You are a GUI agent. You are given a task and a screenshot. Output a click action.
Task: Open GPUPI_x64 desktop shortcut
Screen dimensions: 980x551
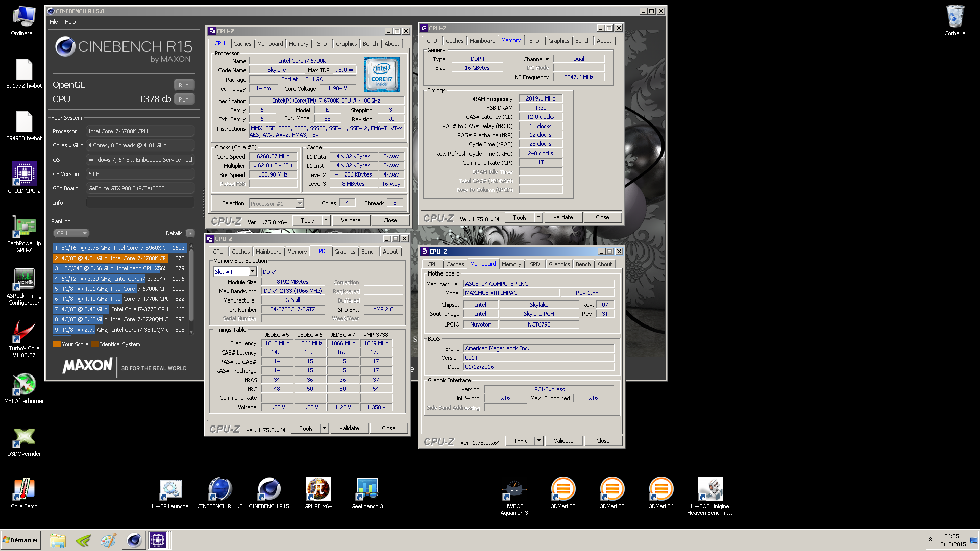[318, 494]
